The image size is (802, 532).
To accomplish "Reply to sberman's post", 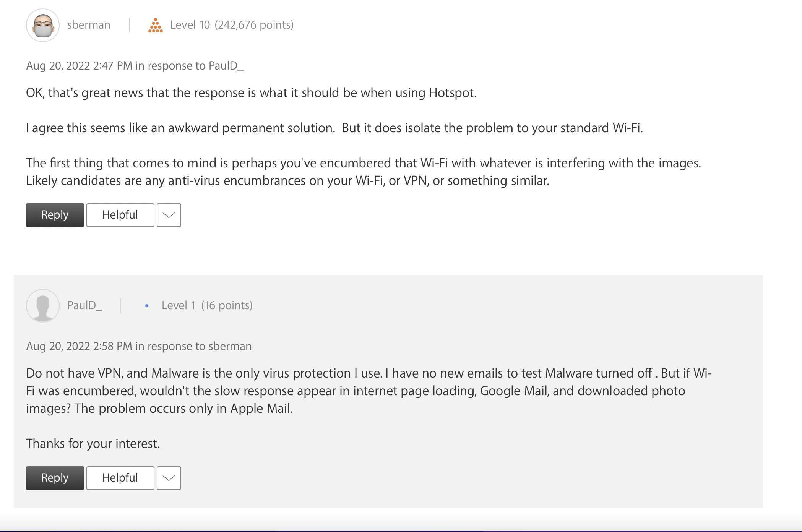I will pos(55,215).
